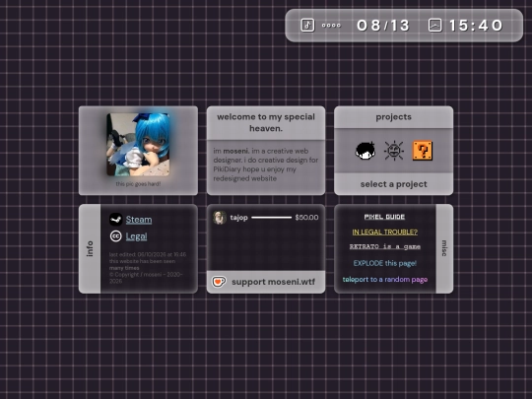Click the vertical misc tab

[x=444, y=248]
